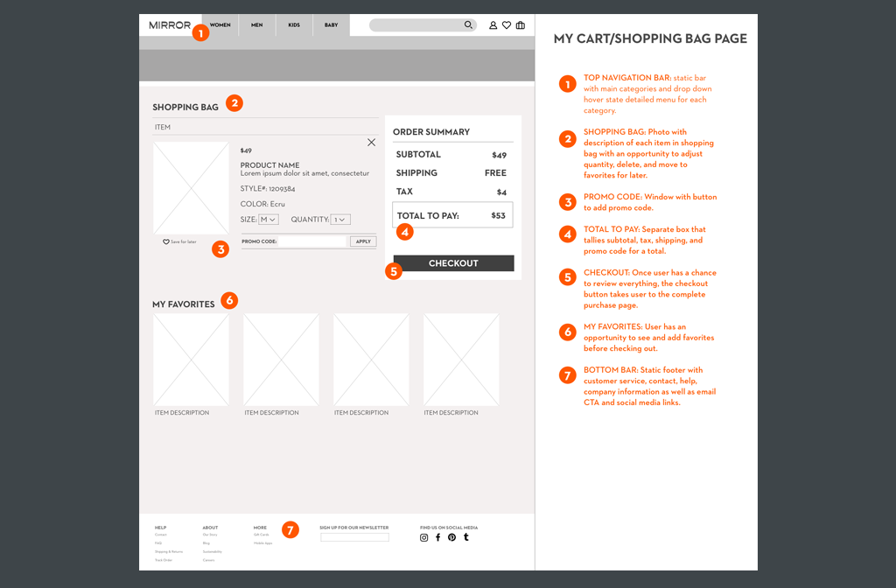Screen dimensions: 896x588
Task: Click the SHOPPING BAG heading
Action: [x=185, y=108]
